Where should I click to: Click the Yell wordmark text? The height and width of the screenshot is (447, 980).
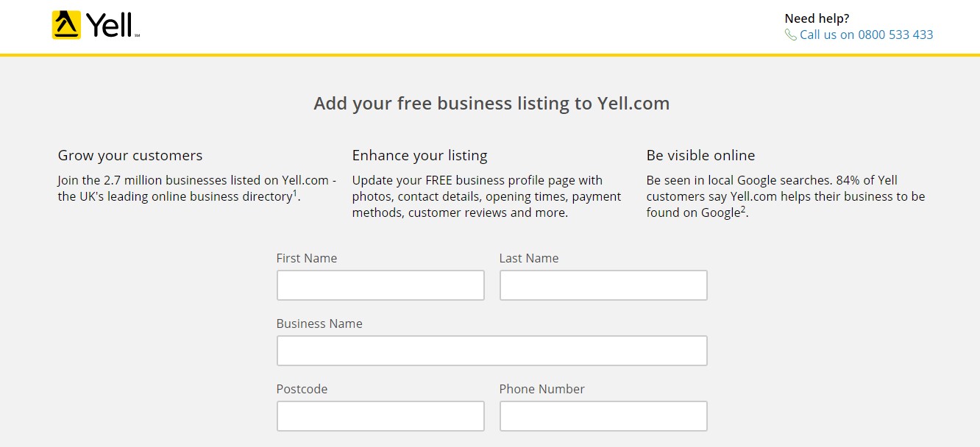click(x=110, y=26)
